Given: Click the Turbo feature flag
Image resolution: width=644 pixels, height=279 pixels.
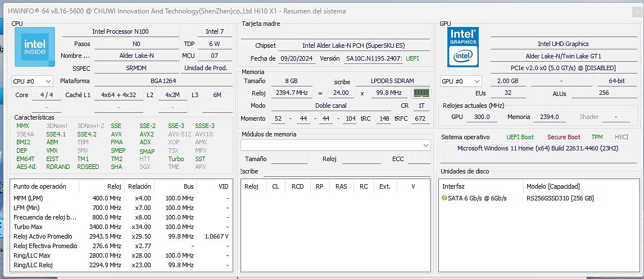Looking at the screenshot, I should point(176,159).
